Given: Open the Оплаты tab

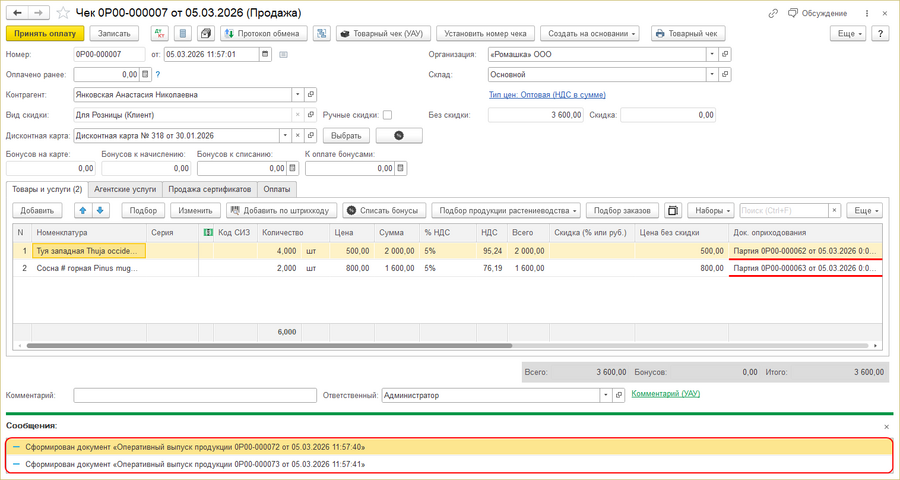Looking at the screenshot, I should pos(277,188).
